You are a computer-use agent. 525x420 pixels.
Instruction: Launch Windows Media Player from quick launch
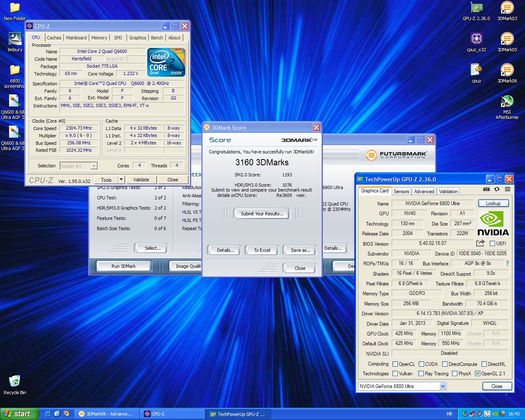(66, 414)
